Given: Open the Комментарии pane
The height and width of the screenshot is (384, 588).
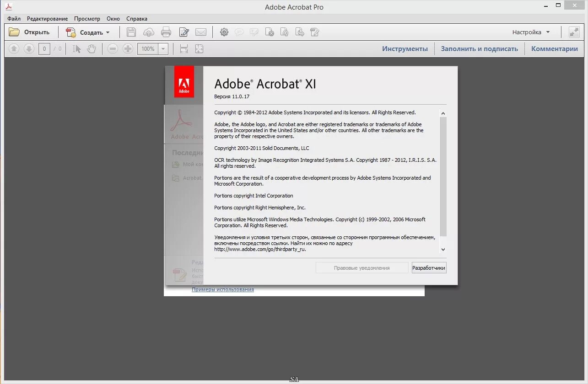Looking at the screenshot, I should click(554, 48).
